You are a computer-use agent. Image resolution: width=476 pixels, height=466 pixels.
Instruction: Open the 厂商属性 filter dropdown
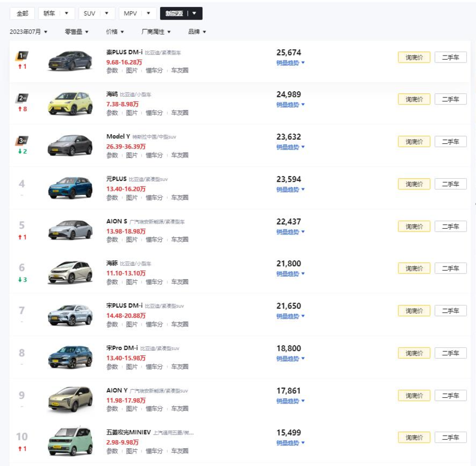click(156, 32)
